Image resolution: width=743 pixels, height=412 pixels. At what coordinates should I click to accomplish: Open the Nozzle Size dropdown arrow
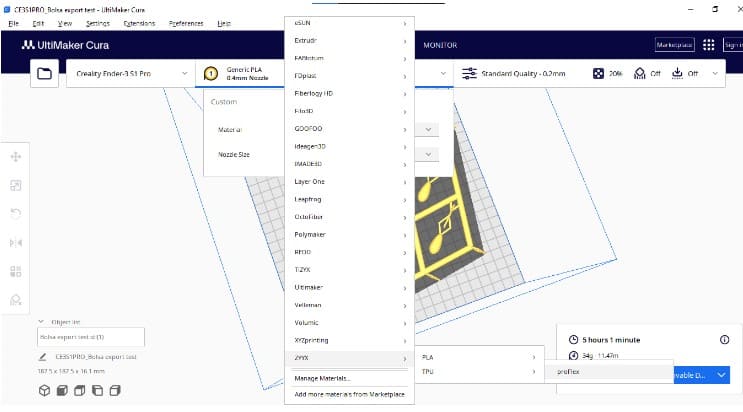(x=428, y=155)
